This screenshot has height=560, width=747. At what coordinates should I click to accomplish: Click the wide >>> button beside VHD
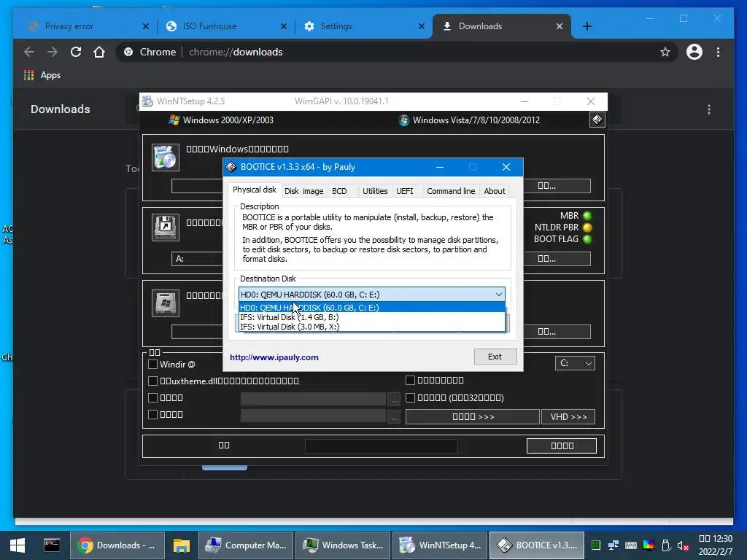pyautogui.click(x=473, y=416)
